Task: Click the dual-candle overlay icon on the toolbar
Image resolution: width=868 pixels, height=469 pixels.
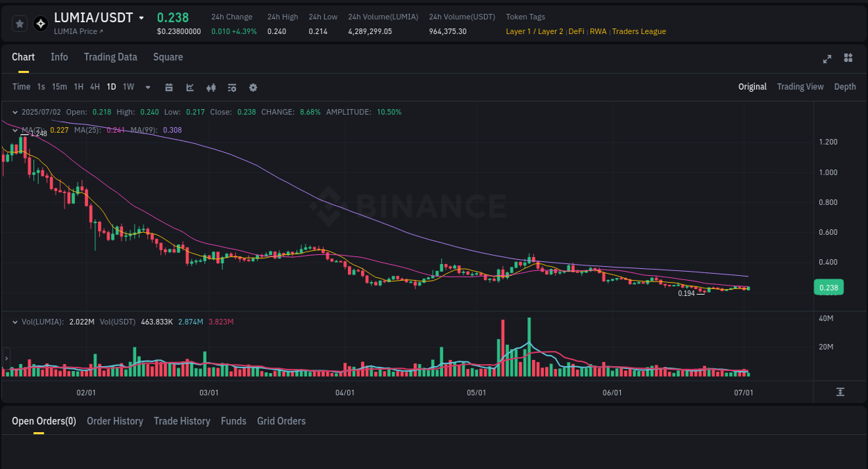Action: pos(211,88)
